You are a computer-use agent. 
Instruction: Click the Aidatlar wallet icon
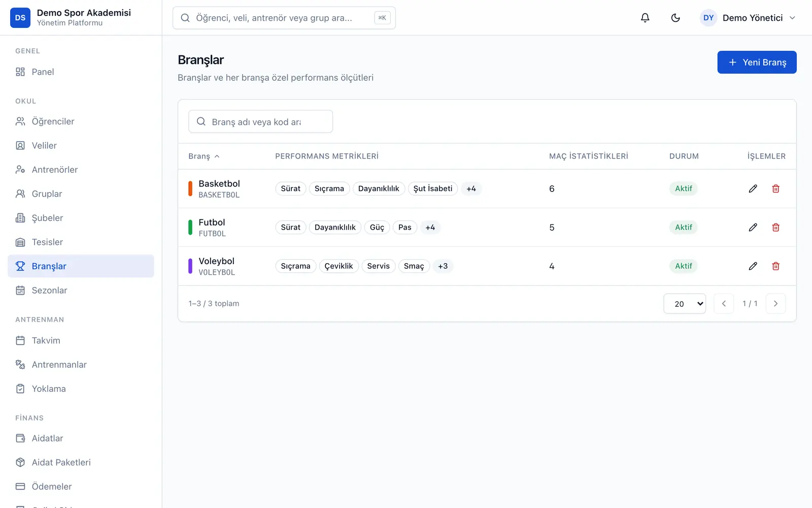pyautogui.click(x=20, y=438)
